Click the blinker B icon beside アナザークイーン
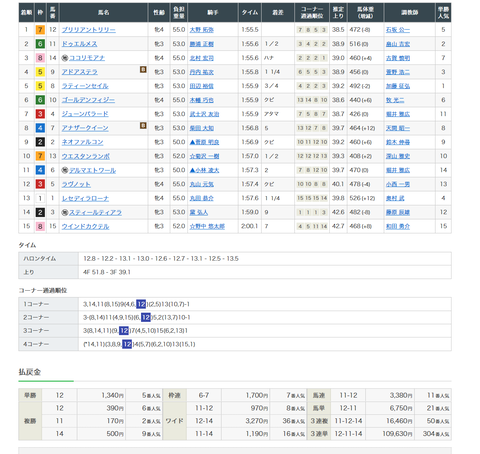The width and height of the screenshot is (480, 454). point(143,125)
